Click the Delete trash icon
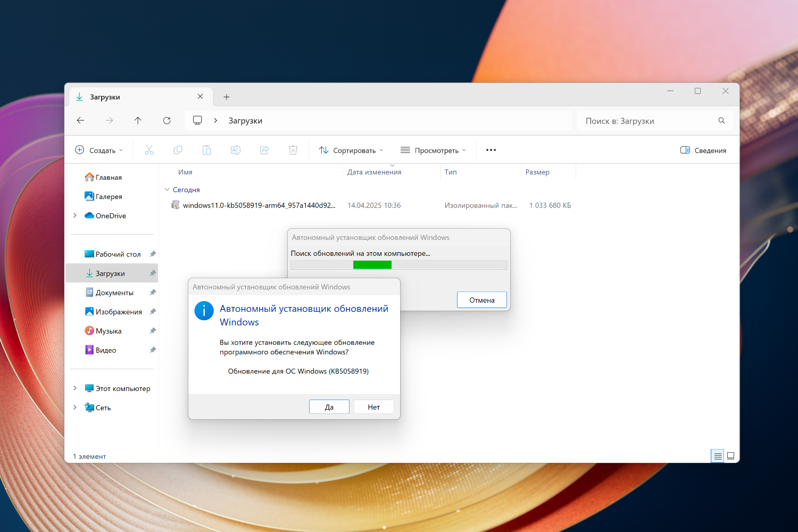This screenshot has width=798, height=532. (x=293, y=150)
